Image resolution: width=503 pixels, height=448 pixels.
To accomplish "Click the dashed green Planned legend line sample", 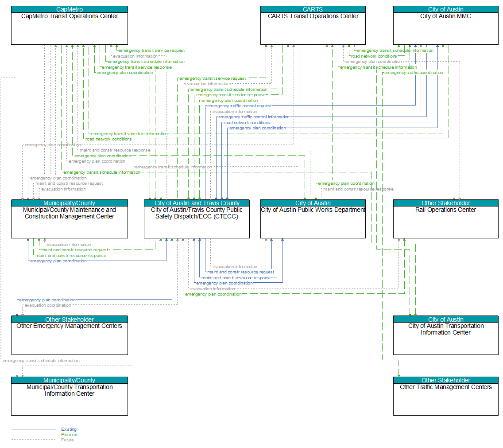I will point(34,435).
